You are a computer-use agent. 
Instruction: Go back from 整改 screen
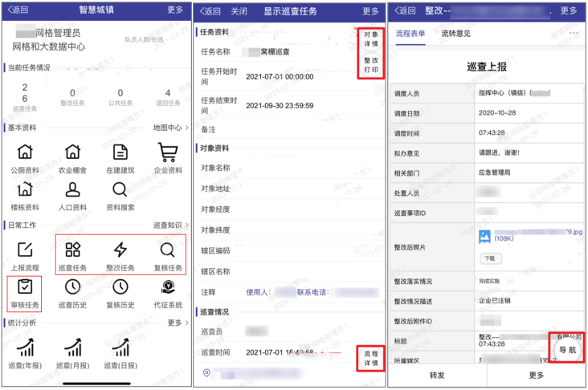[x=405, y=10]
